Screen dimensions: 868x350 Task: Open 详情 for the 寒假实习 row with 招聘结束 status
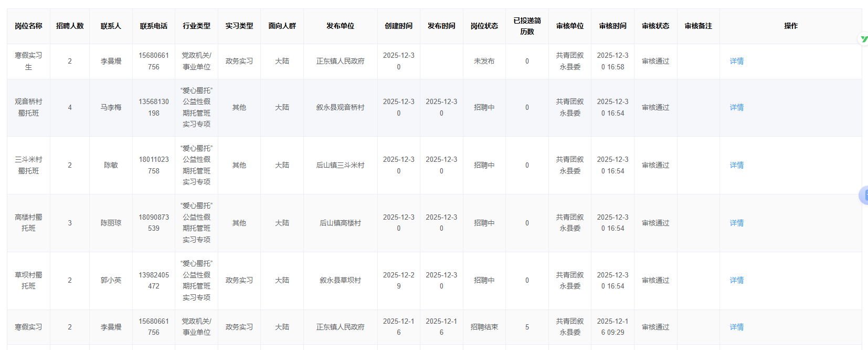[737, 327]
